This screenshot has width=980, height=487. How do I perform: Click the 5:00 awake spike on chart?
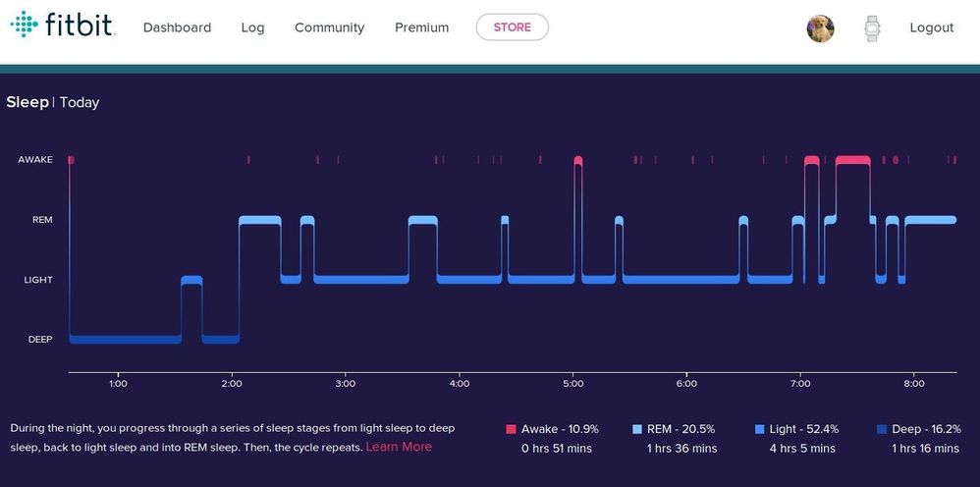pyautogui.click(x=577, y=159)
